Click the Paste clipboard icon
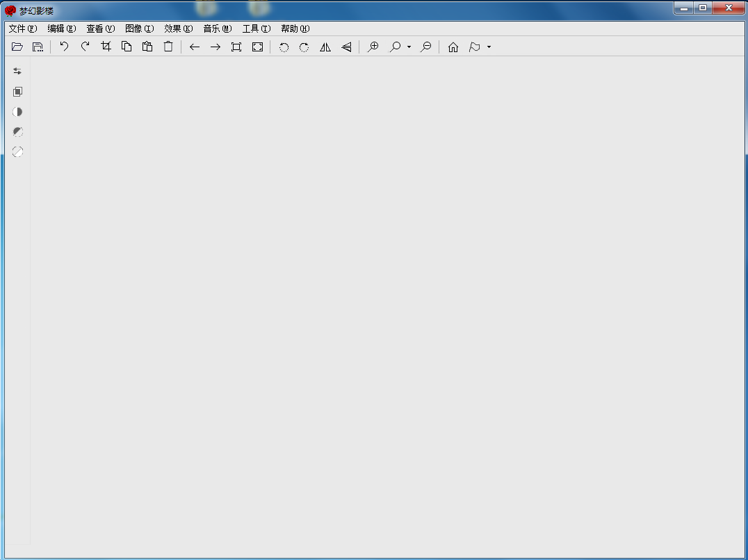The height and width of the screenshot is (560, 748). [x=147, y=47]
